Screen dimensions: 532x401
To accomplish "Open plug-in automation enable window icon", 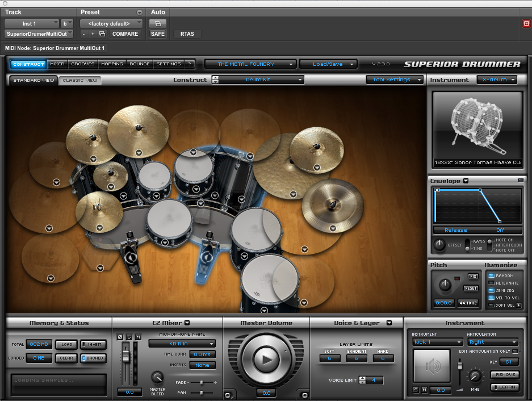I will click(x=158, y=23).
